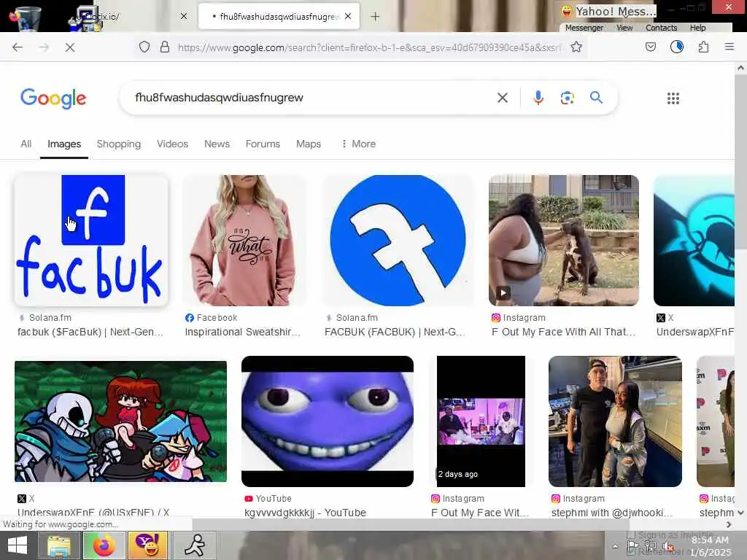Switch to the Videos tab
747x560 pixels.
[x=172, y=144]
